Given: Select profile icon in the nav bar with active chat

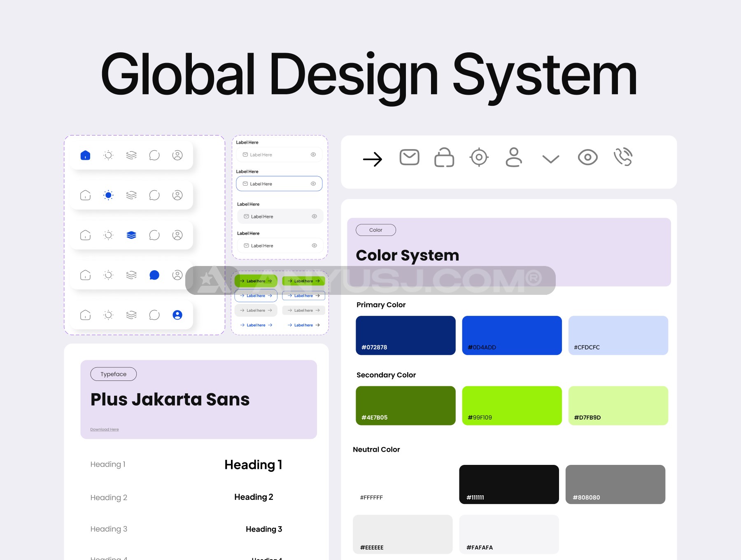Looking at the screenshot, I should [177, 275].
